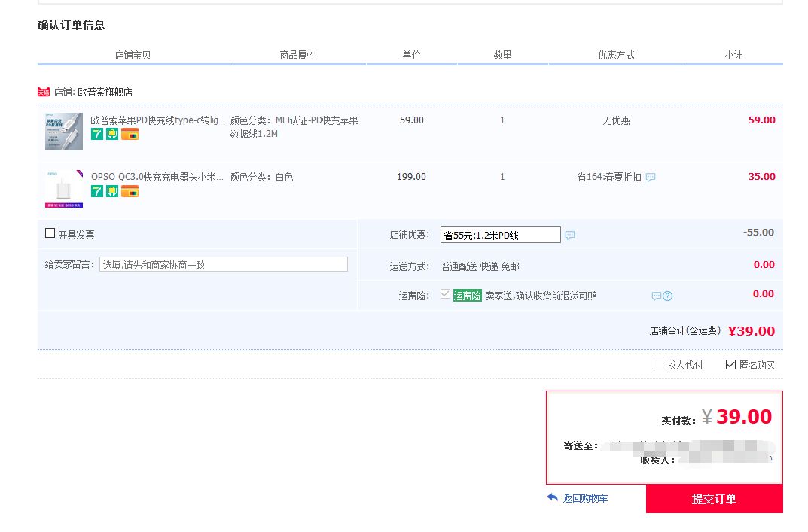Click the 确认订单信息 heading
The image size is (808, 532).
point(71,25)
